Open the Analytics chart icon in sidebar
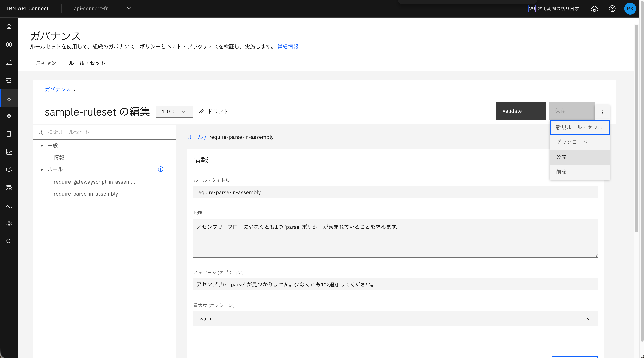Screen dimensions: 644x358 click(x=9, y=152)
